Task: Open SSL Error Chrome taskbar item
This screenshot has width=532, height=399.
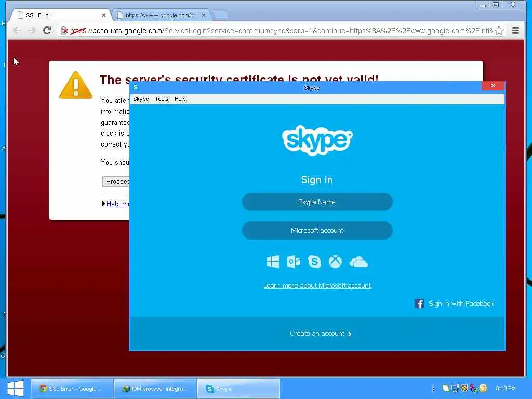Action: 72,389
